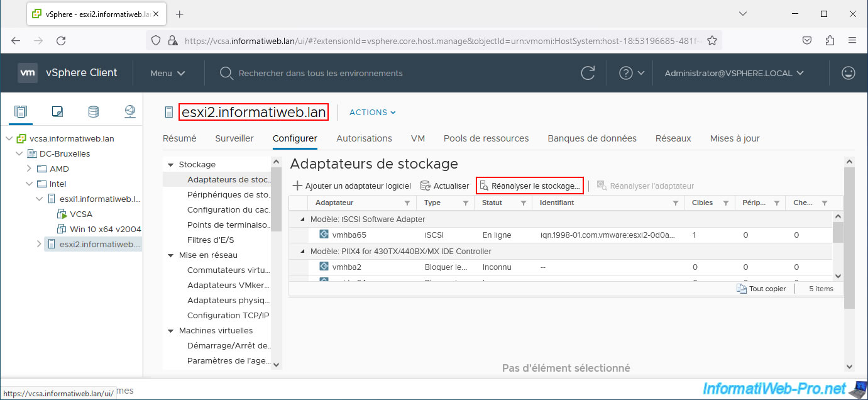Open VMs and Templates inventory icon
This screenshot has width=868, height=400.
tap(57, 112)
